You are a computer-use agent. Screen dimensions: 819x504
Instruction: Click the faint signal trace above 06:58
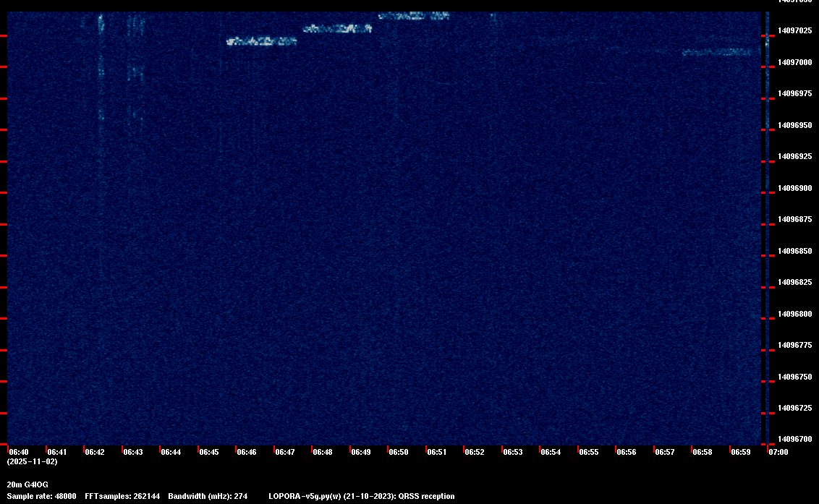pos(718,52)
